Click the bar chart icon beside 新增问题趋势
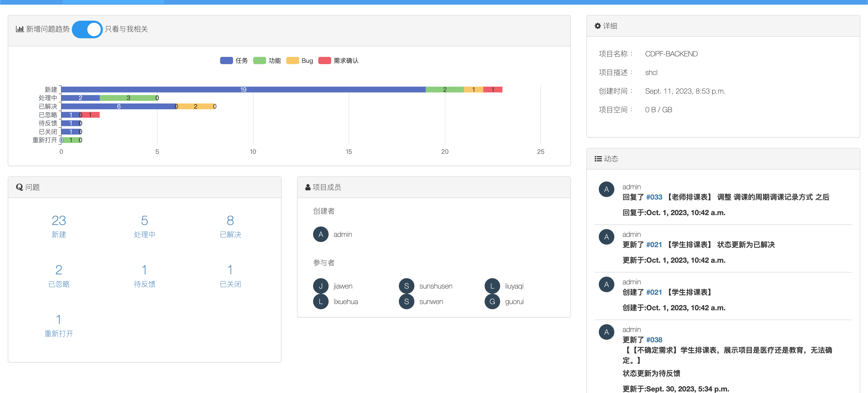 pos(20,29)
